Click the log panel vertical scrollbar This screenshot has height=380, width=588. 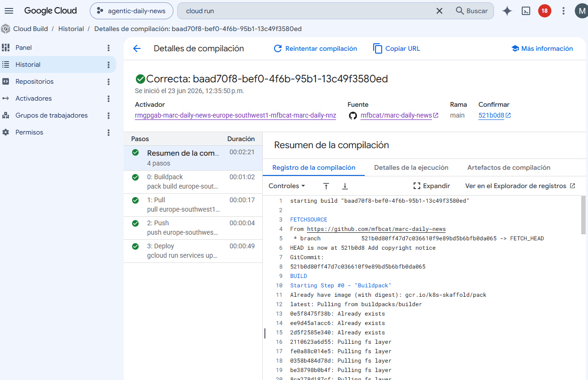click(x=584, y=215)
